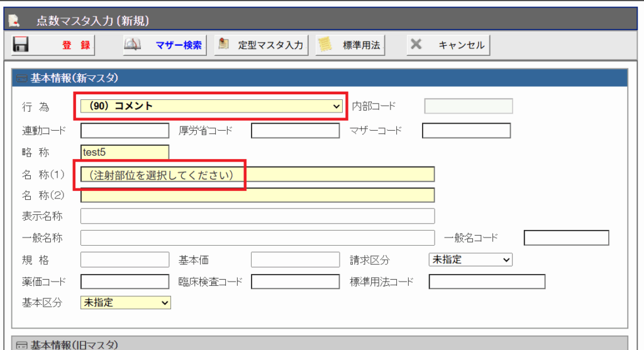Click the キャンセル X icon
This screenshot has width=644, height=350.
point(416,45)
